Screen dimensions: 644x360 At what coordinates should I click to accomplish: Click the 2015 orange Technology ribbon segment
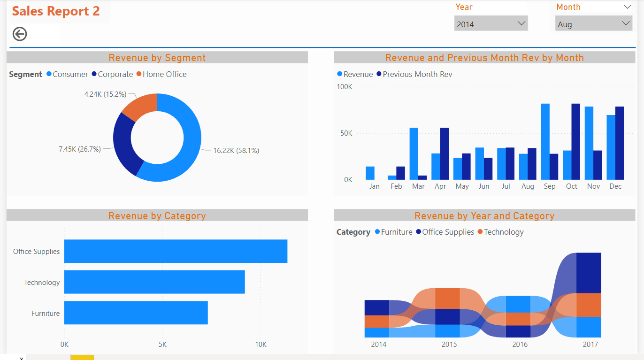[447, 298]
